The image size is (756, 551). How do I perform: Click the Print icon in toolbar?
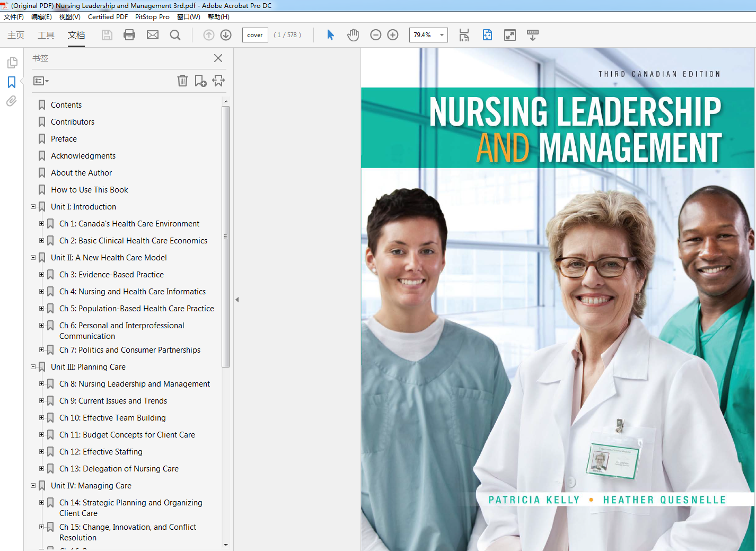[x=129, y=35]
